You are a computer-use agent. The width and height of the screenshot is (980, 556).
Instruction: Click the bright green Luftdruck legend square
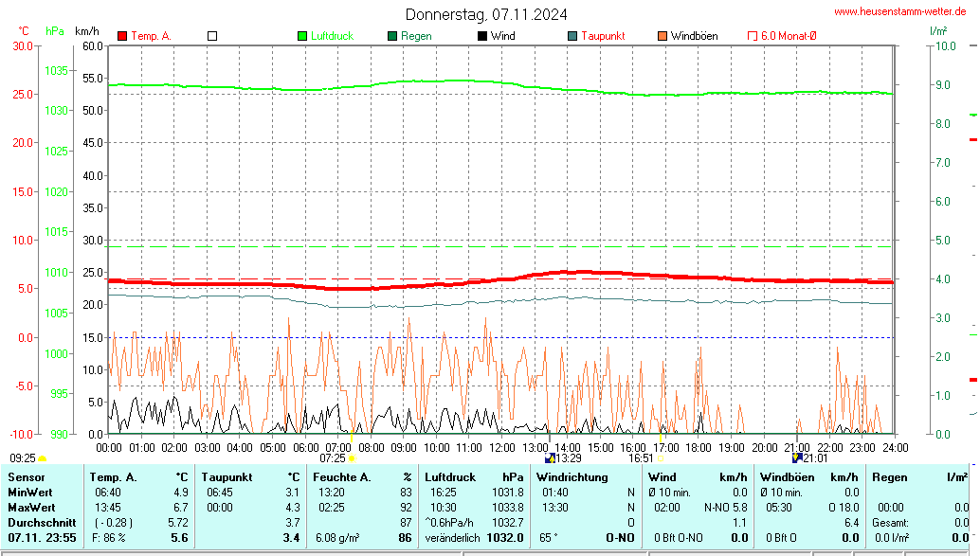[303, 36]
